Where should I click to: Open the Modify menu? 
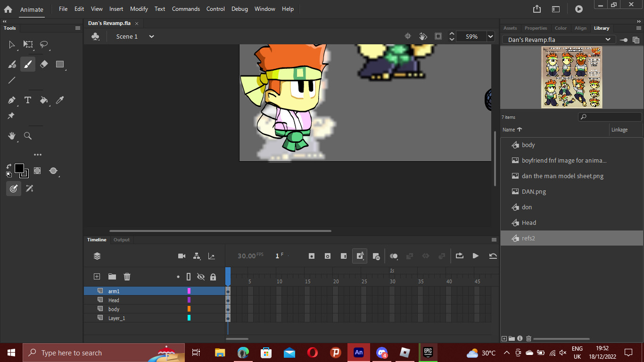[x=139, y=9]
